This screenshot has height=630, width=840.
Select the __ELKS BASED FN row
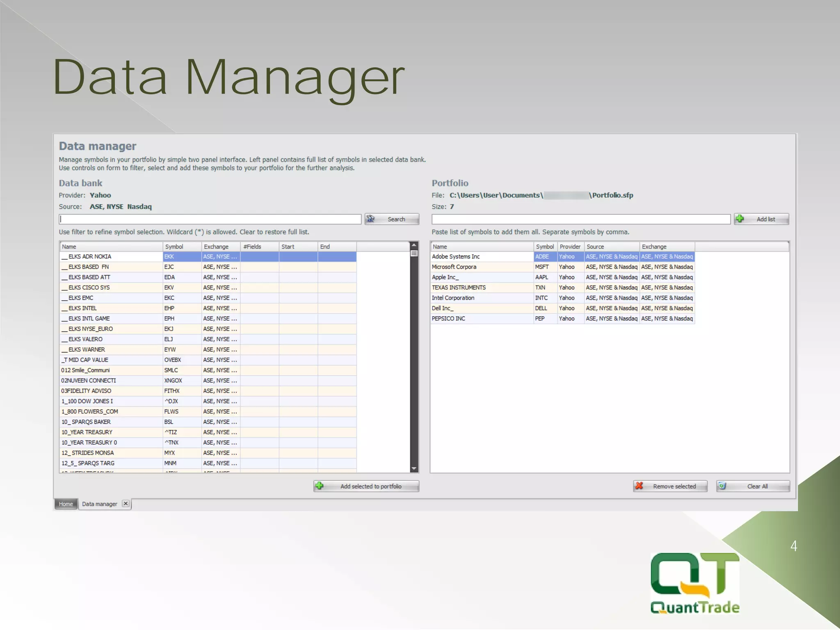pos(208,267)
